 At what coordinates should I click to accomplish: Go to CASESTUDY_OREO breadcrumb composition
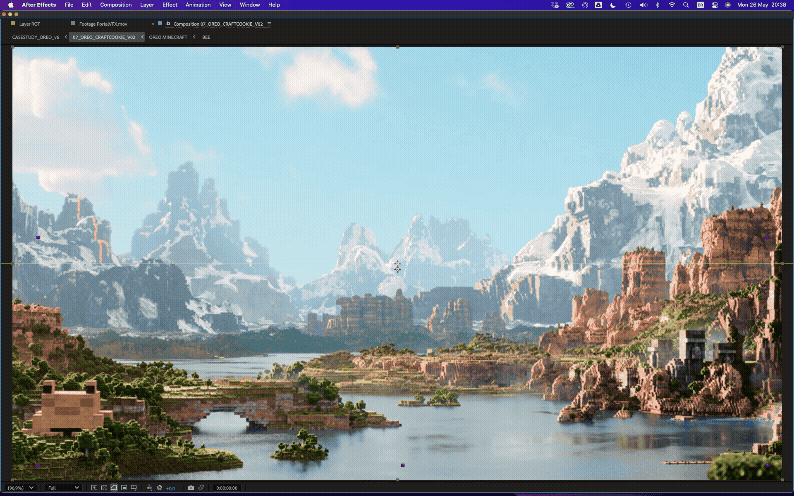tap(35, 37)
